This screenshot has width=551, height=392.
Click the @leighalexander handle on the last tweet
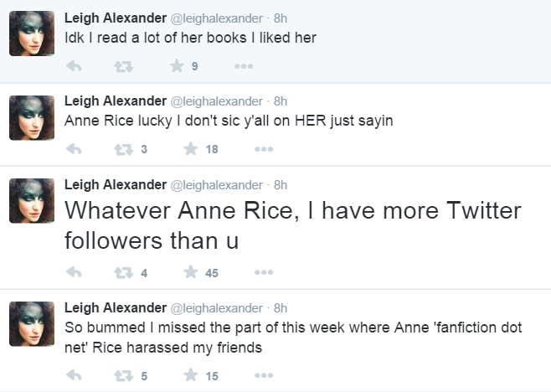(x=216, y=307)
